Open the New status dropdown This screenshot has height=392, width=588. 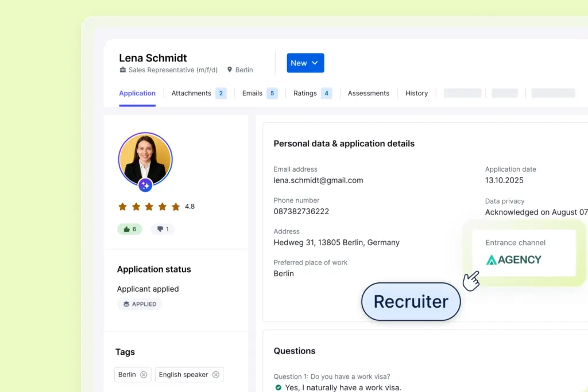[x=305, y=63]
